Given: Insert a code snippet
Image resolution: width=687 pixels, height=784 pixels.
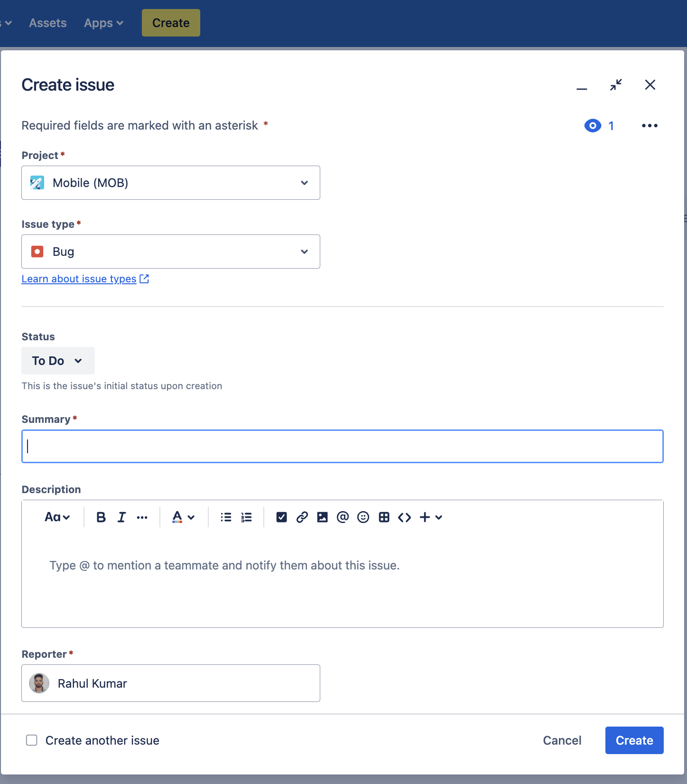Looking at the screenshot, I should [404, 517].
